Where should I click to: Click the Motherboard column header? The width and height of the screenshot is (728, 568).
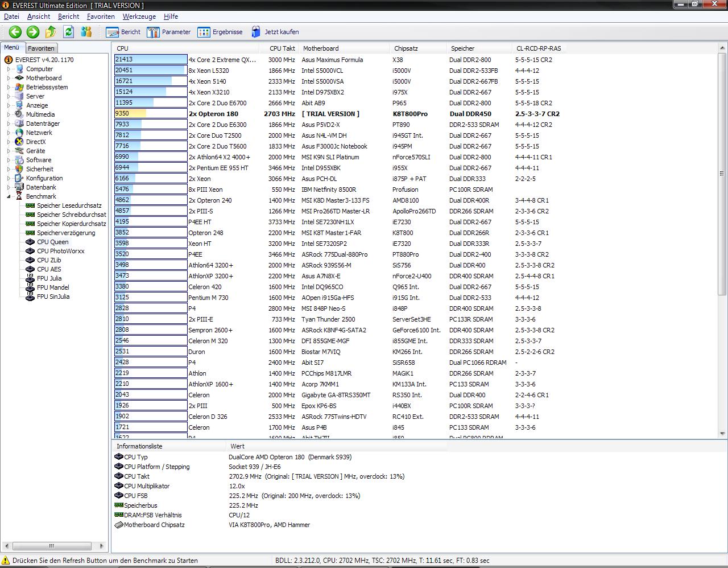point(344,48)
